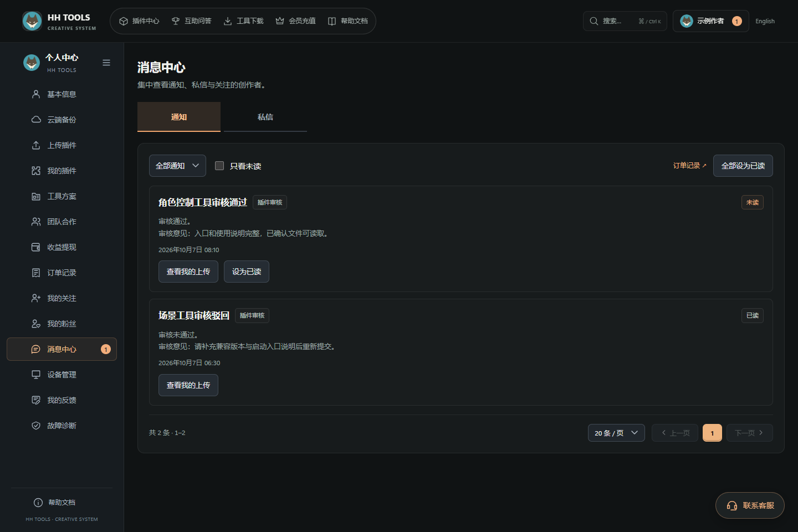798x532 pixels.
Task: Open the 联系客服 support chat
Action: 750,505
